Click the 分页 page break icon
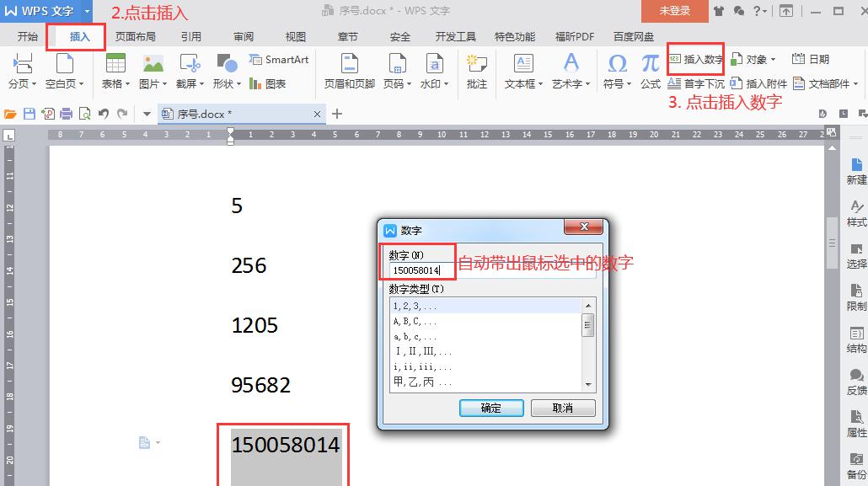868x486 pixels. (22, 64)
